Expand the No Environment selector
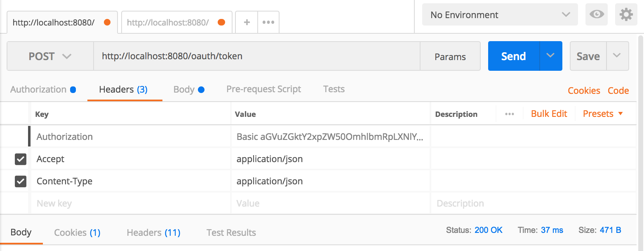 point(500,15)
